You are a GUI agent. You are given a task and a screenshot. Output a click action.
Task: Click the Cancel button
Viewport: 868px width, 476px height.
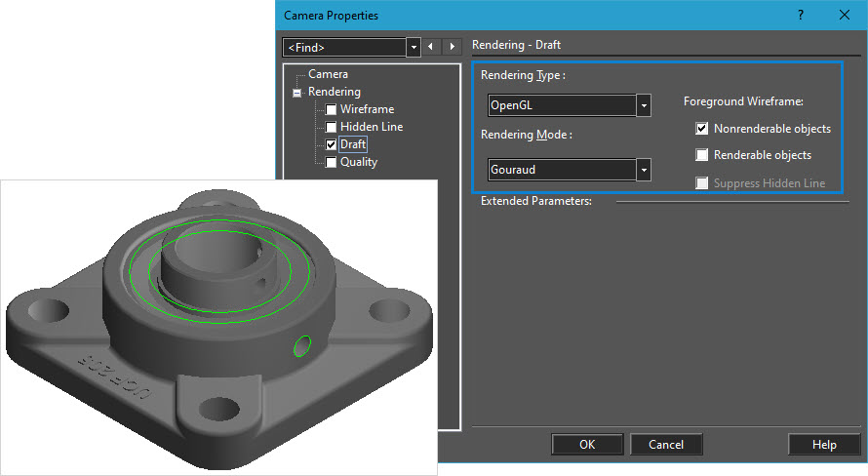pos(665,445)
